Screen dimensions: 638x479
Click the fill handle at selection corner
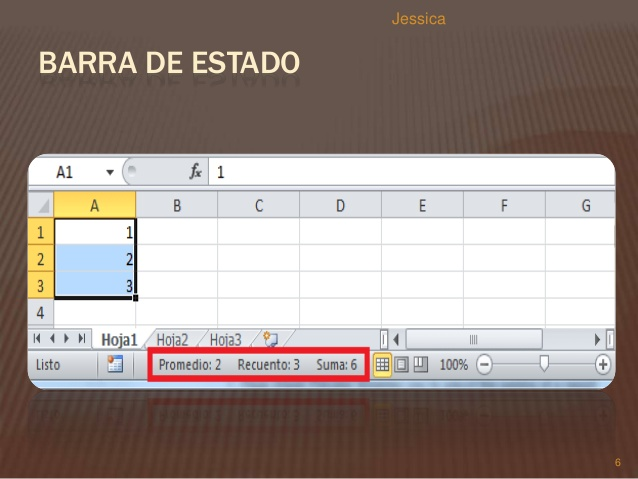pyautogui.click(x=135, y=298)
